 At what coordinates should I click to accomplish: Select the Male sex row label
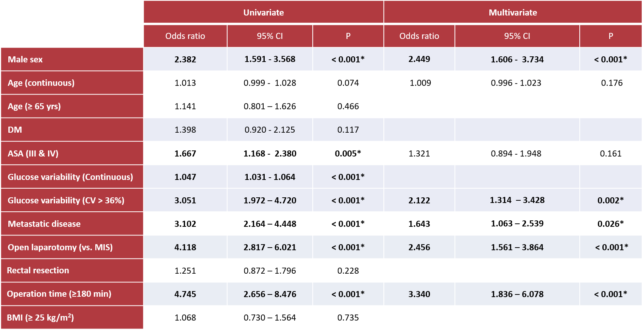click(x=25, y=59)
